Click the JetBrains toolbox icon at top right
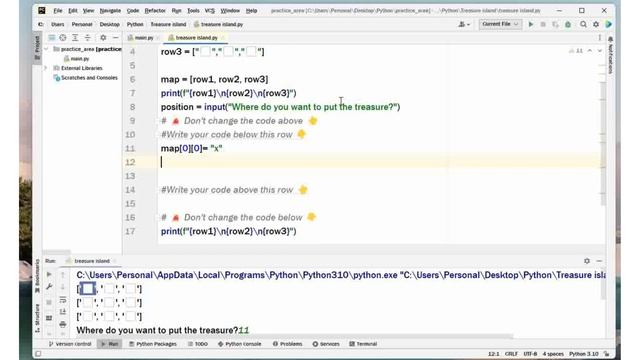640x360 pixels. point(609,24)
